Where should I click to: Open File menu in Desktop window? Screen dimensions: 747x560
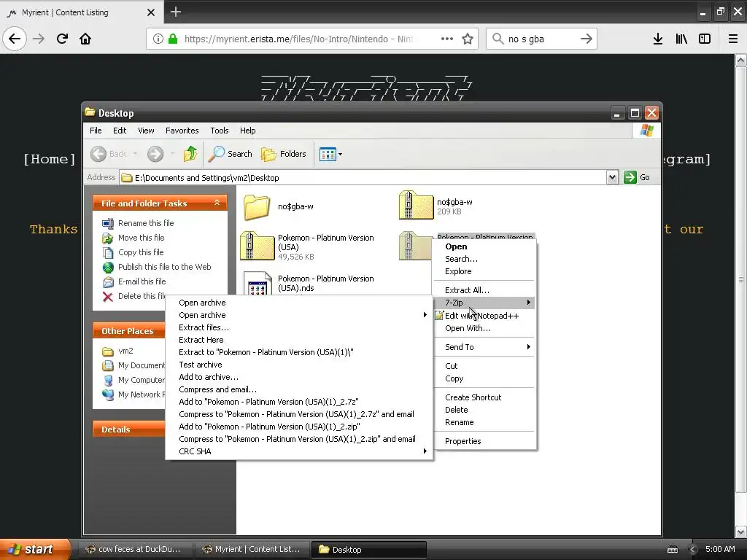pos(96,131)
